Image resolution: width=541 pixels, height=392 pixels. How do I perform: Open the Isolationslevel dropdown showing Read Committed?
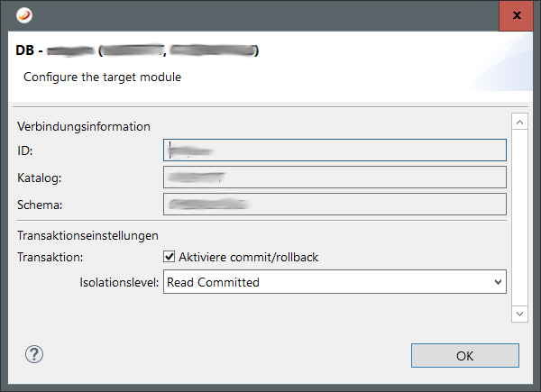(335, 282)
